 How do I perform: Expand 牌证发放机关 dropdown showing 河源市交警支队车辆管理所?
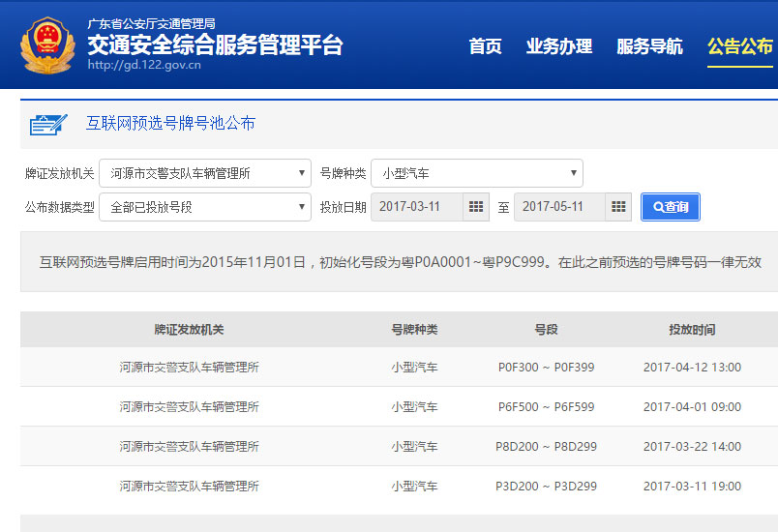click(205, 173)
